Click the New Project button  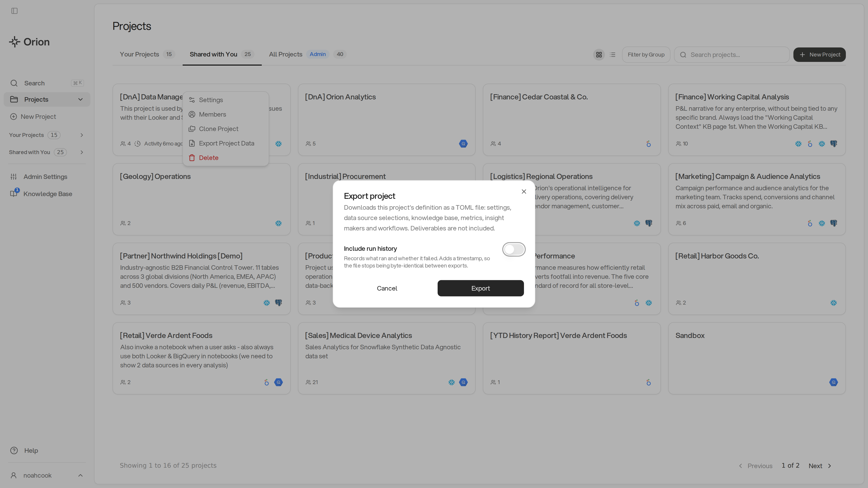(819, 54)
